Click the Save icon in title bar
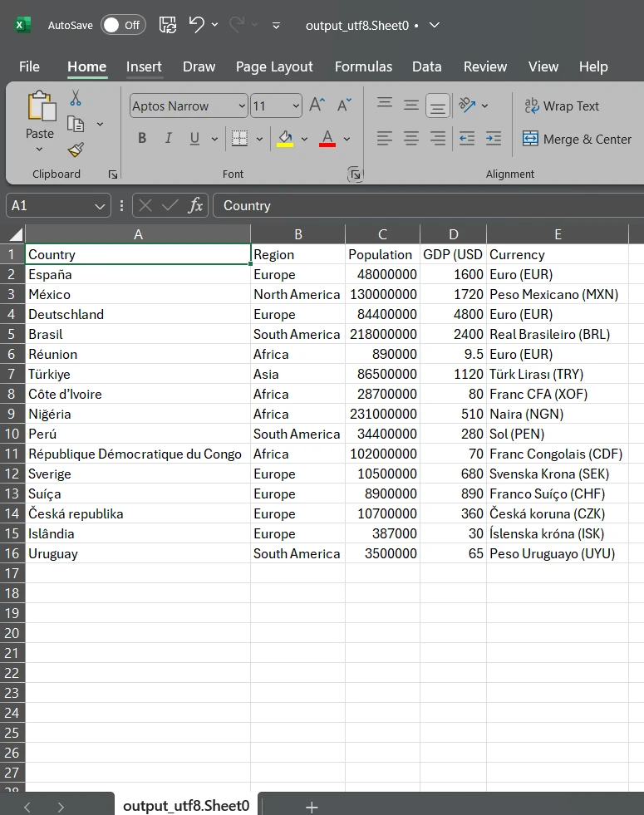The image size is (644, 815). (167, 25)
